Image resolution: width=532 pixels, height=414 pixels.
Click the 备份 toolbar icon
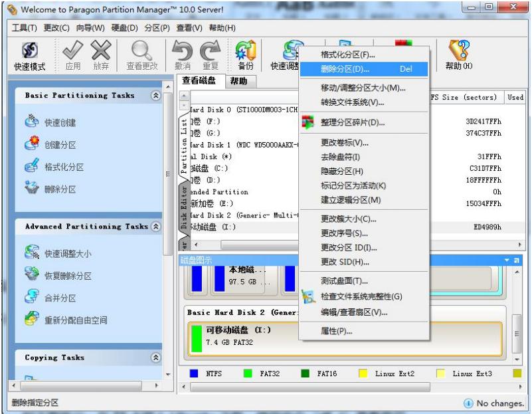[x=246, y=51]
